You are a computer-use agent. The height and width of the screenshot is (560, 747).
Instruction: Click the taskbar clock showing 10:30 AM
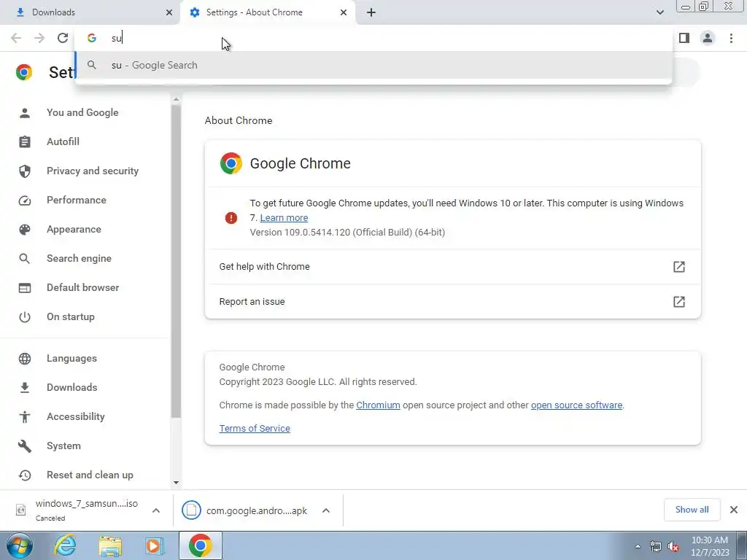[x=710, y=546]
